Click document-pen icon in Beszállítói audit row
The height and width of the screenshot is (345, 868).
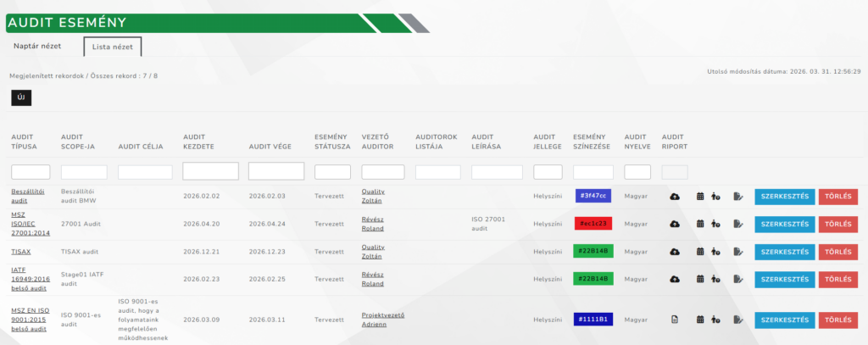coord(738,196)
